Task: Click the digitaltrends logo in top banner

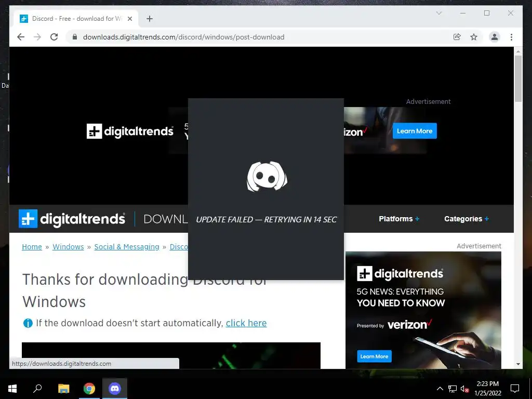Action: (x=130, y=131)
